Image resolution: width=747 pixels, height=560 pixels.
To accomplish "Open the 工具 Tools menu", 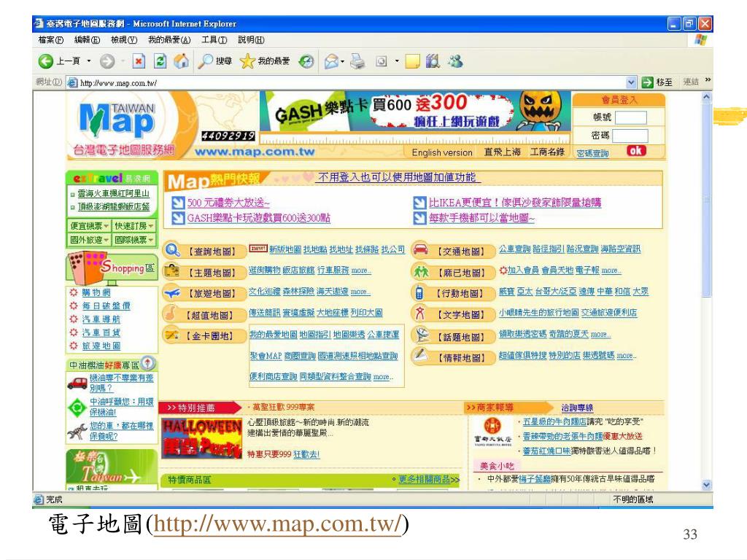I will (214, 40).
